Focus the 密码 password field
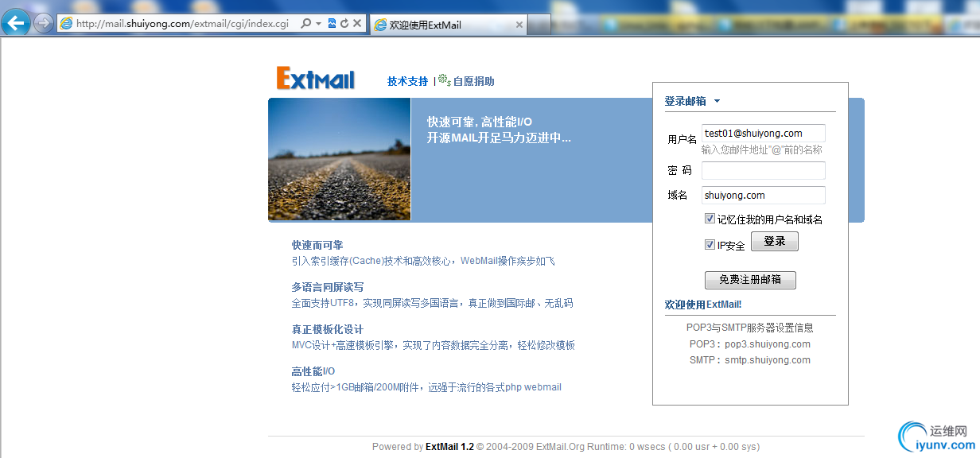 764,170
